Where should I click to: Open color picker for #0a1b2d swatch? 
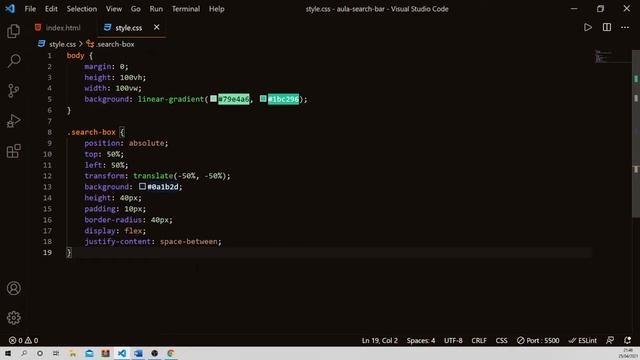click(x=142, y=186)
